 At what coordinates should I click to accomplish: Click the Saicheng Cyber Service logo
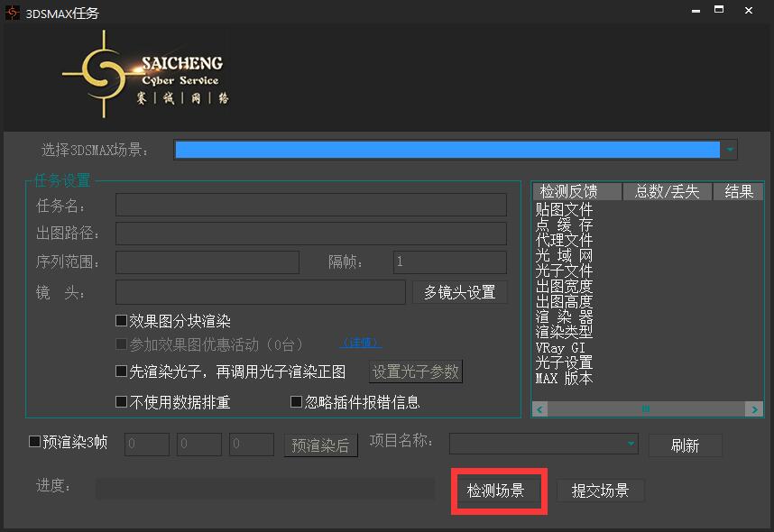[x=144, y=75]
